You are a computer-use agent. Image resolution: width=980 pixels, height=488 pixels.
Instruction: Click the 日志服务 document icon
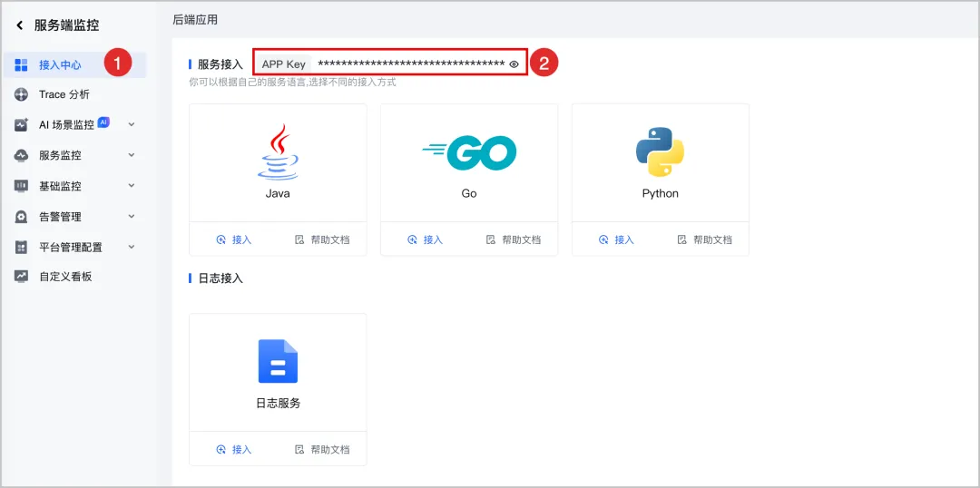click(x=279, y=361)
